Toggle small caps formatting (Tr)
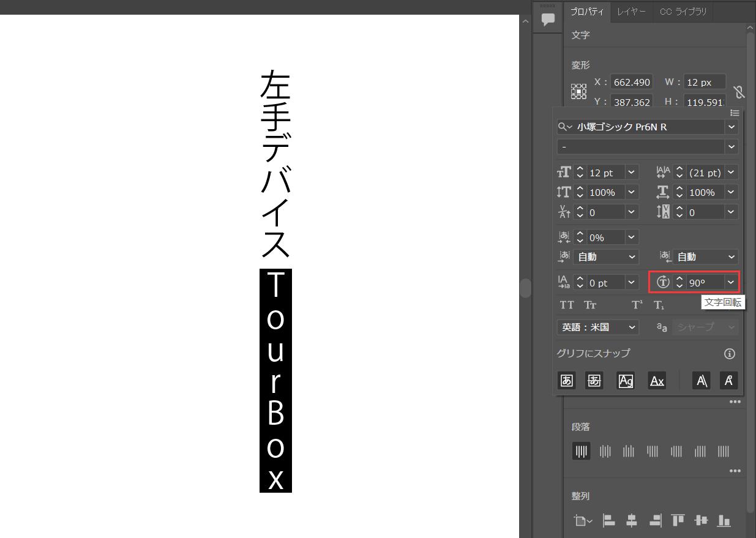This screenshot has width=756, height=538. [x=589, y=304]
